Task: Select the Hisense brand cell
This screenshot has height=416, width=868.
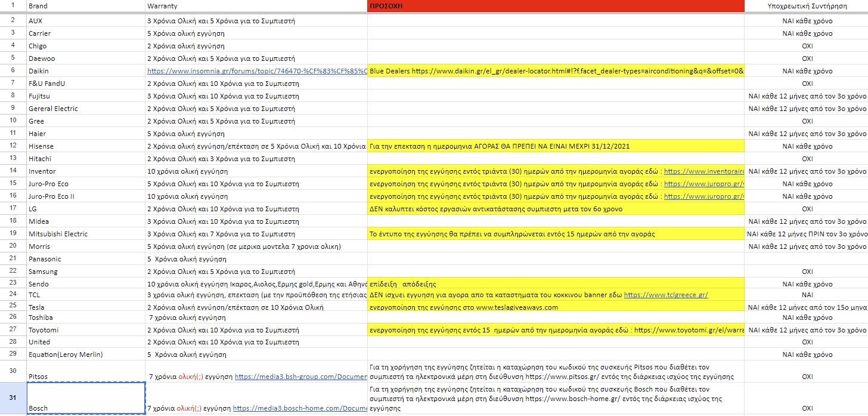Action: point(86,146)
